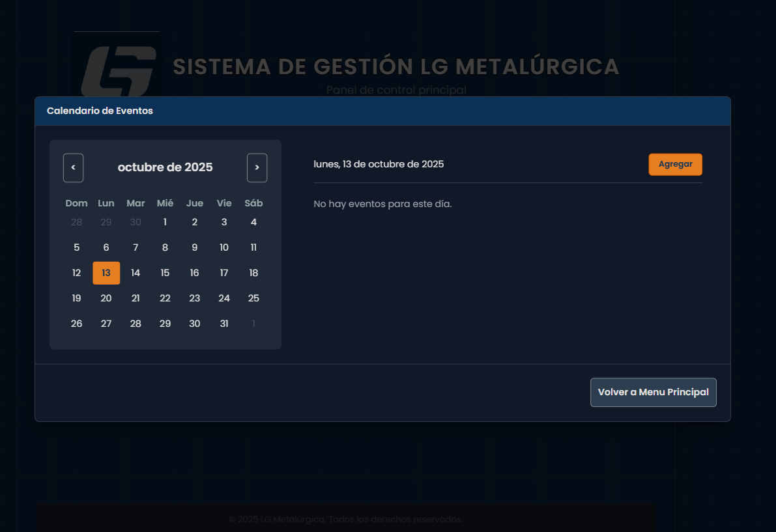The width and height of the screenshot is (776, 532).
Task: Click the Calendario de Eventos title bar
Action: click(100, 111)
